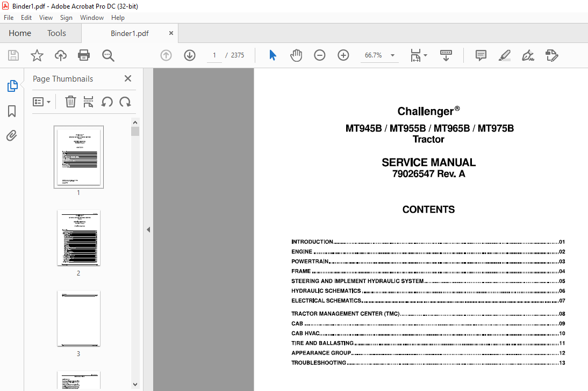Switch to the Tools tab
The width and height of the screenshot is (588, 391).
tap(56, 33)
